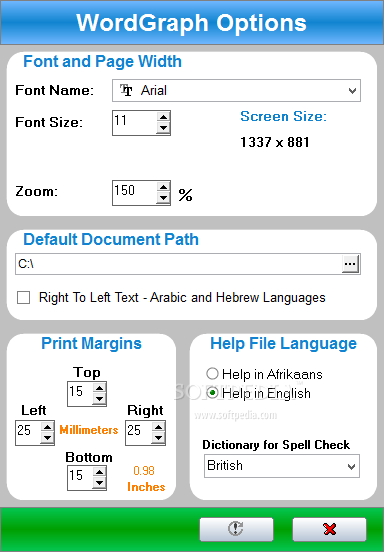
Task: Click the Print Margins heading
Action: coord(92,343)
